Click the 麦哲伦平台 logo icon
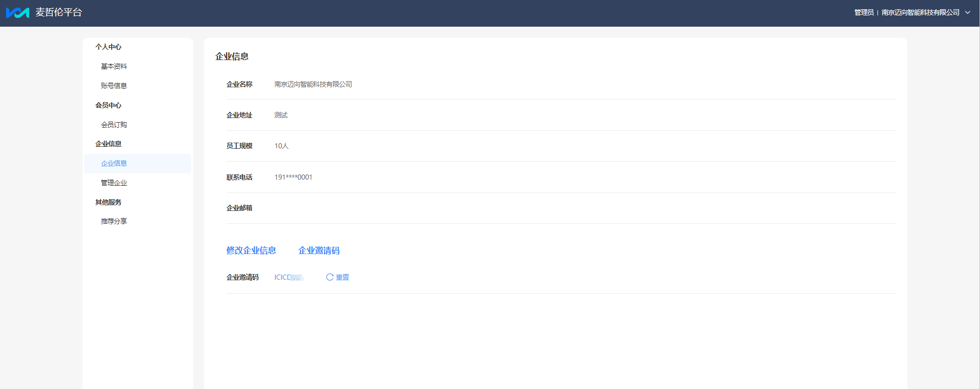Viewport: 980px width, 389px height. coord(17,12)
